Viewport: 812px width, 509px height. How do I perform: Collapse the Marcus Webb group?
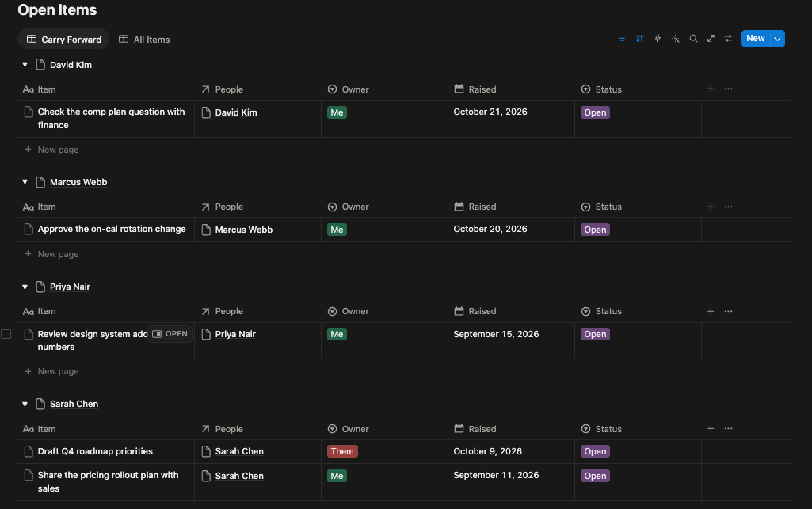tap(25, 182)
